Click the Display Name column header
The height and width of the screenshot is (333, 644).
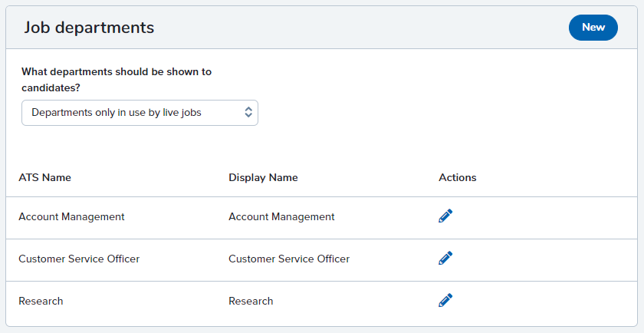tap(263, 177)
